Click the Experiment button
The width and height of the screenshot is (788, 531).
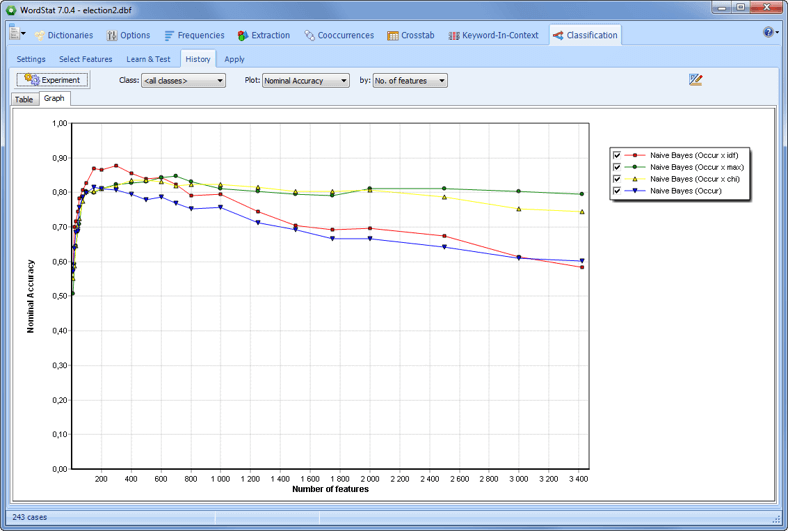coord(53,80)
